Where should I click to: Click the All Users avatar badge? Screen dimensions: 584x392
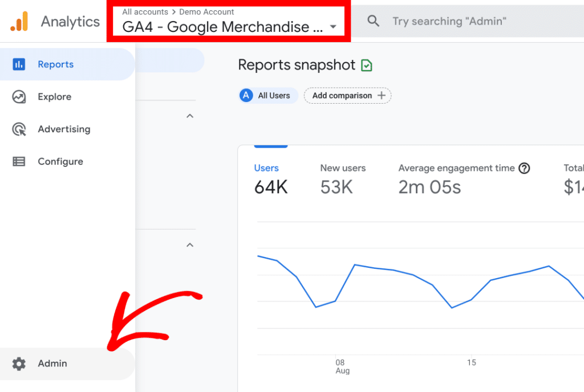coord(246,95)
